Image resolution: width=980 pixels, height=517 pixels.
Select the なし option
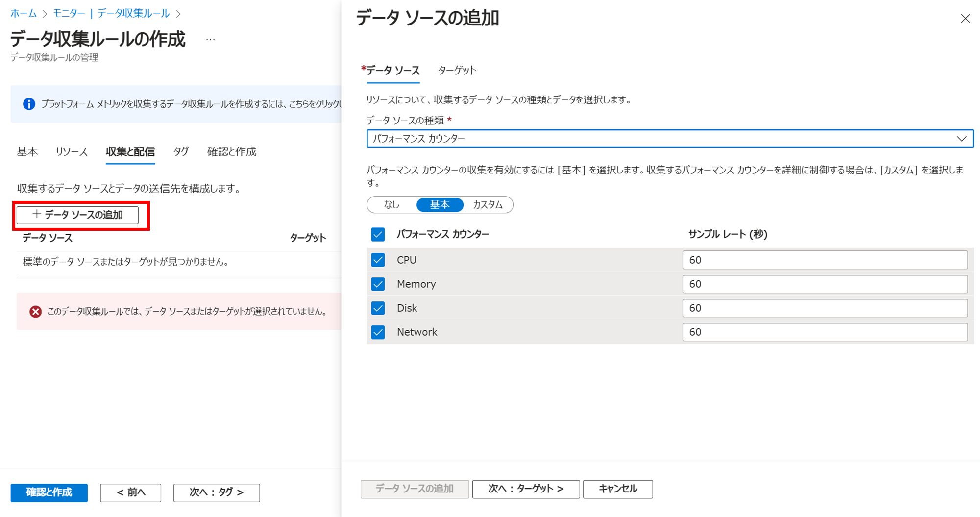(392, 204)
